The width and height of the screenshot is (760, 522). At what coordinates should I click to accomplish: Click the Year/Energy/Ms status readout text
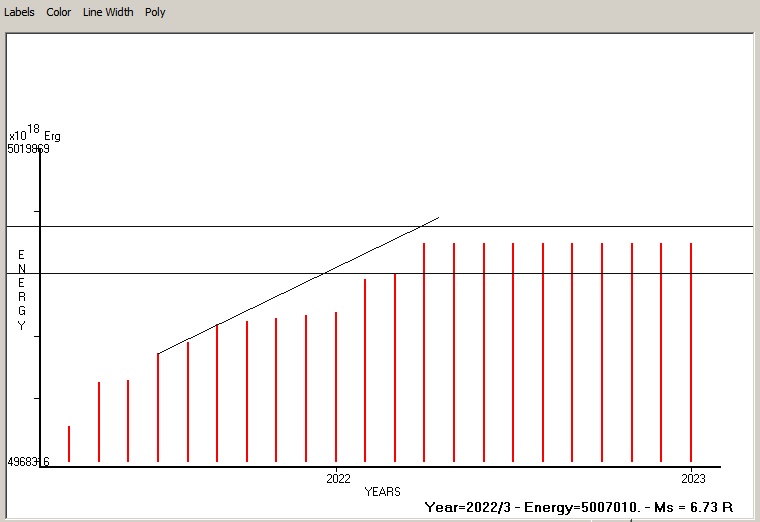(x=579, y=507)
